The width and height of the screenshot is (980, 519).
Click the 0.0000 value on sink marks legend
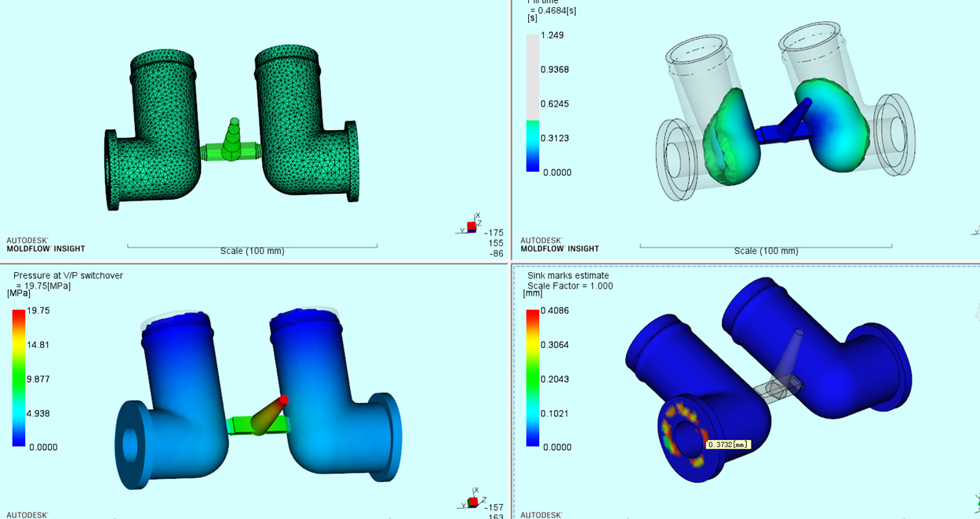point(557,447)
